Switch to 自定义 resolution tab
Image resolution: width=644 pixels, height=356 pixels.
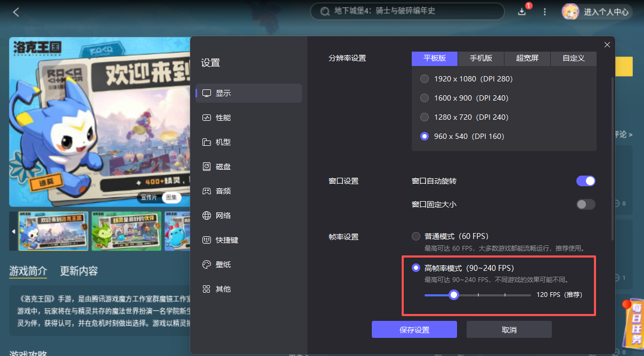(x=574, y=58)
